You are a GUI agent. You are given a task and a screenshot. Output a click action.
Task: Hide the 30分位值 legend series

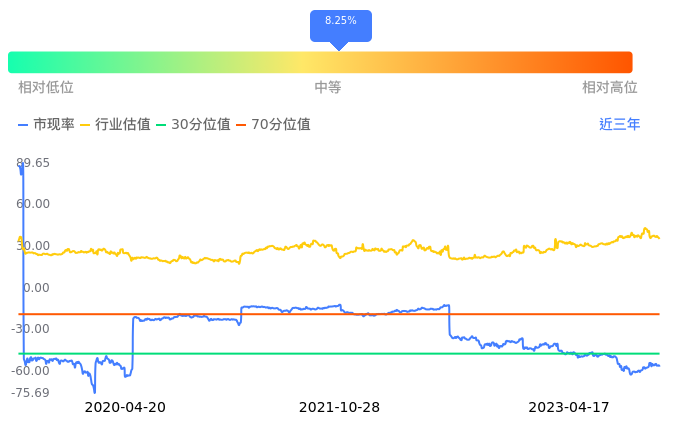pos(193,125)
